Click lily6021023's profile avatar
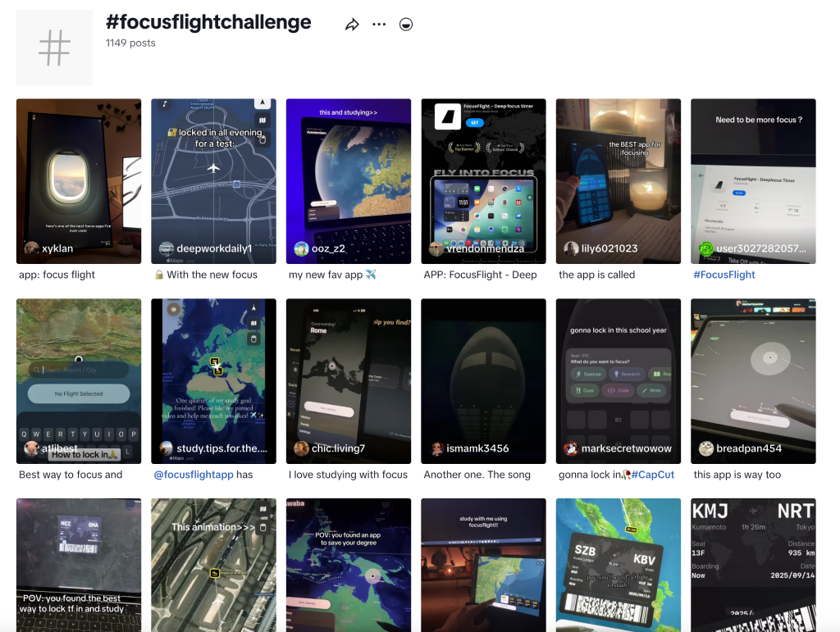 click(x=571, y=248)
